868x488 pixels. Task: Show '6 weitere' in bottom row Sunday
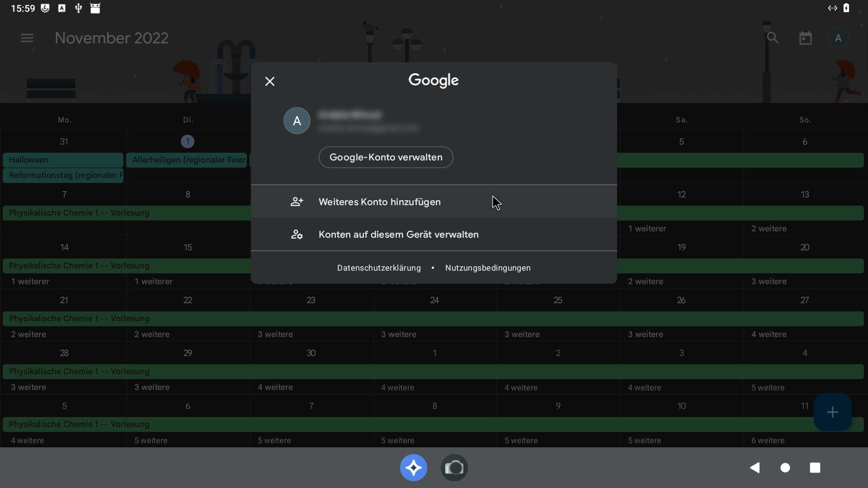(768, 441)
